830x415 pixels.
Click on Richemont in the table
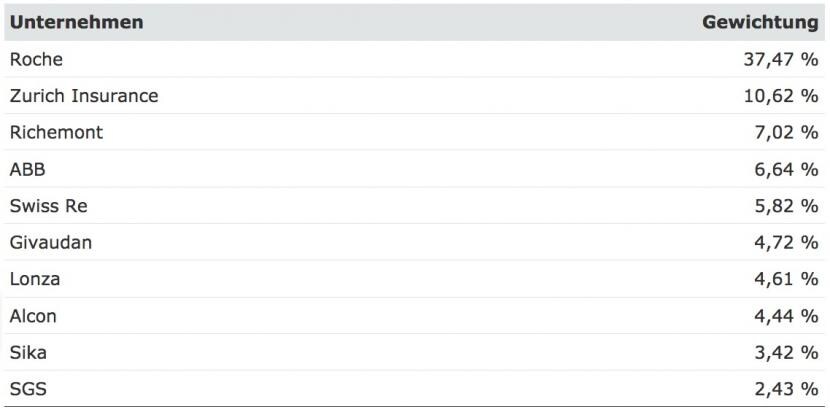[56, 132]
